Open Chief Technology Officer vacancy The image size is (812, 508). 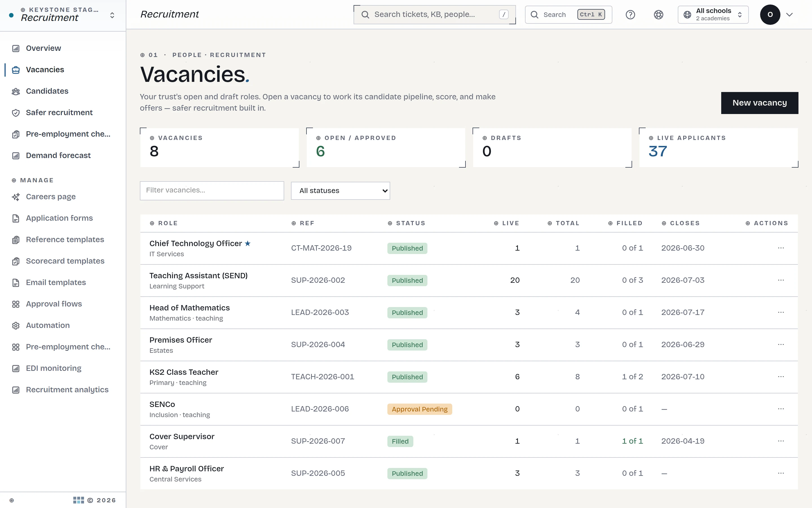click(196, 244)
